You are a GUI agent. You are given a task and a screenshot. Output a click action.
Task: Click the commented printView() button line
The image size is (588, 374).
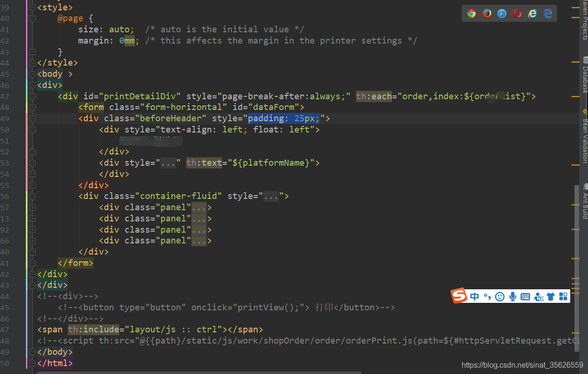[x=226, y=308]
